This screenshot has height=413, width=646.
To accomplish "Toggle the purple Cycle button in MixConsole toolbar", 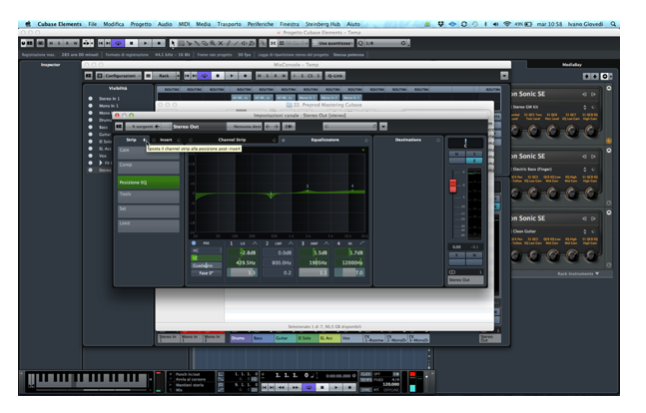I will point(204,76).
